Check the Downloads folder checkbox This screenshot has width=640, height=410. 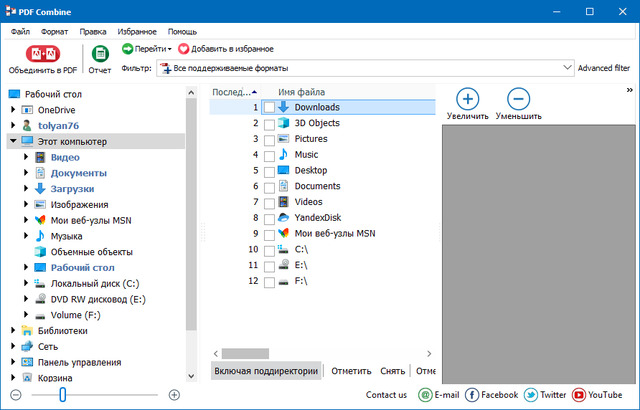[269, 108]
